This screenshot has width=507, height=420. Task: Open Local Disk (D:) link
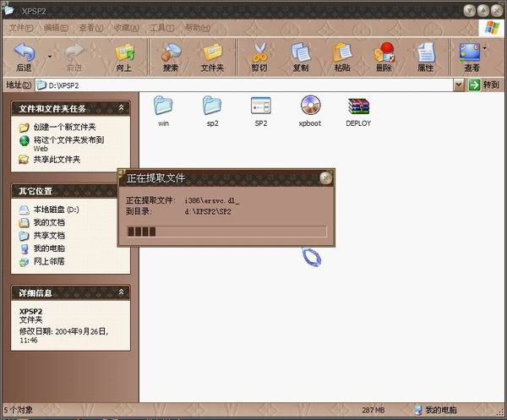(57, 210)
